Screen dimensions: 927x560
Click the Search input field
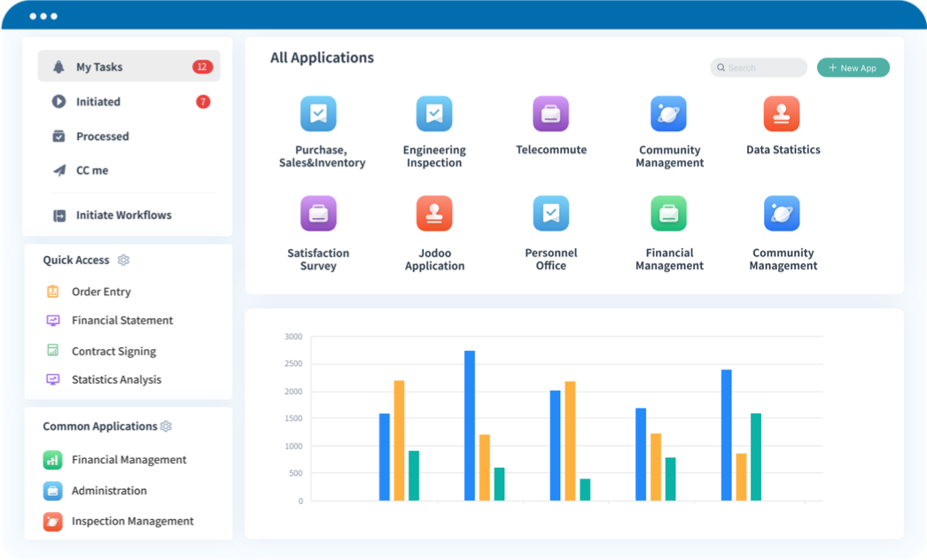pyautogui.click(x=758, y=67)
